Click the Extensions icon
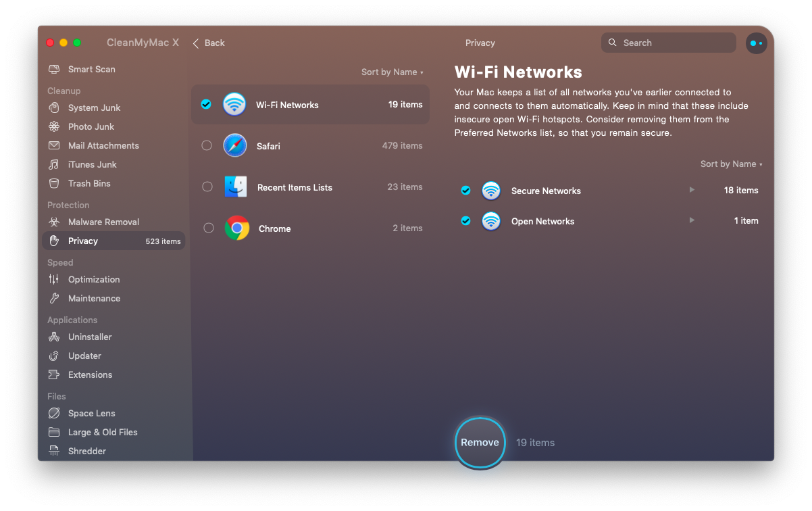 coord(54,375)
